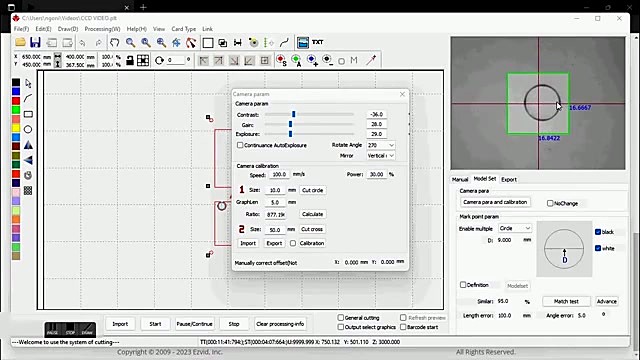This screenshot has width=640, height=360.
Task: Open a file with the folder icon
Action: (x=20, y=42)
